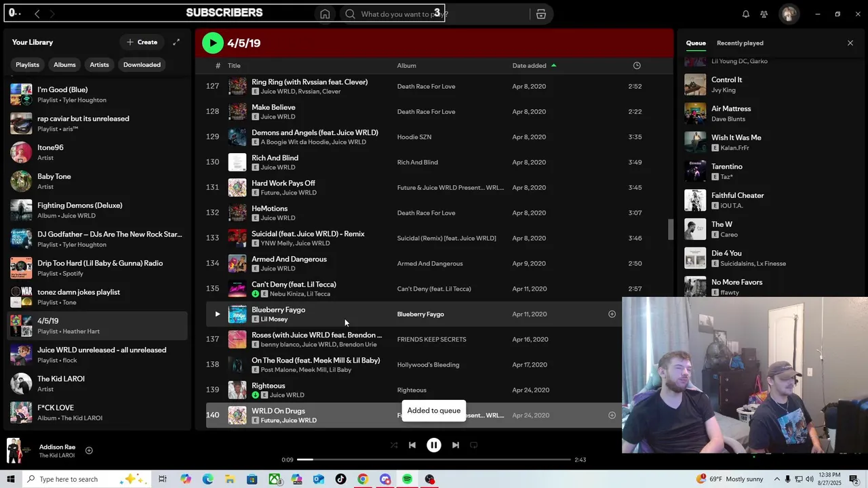868x488 pixels.
Task: Add Blueberry Faygo to a playlist via plus circle
Action: pyautogui.click(x=612, y=314)
